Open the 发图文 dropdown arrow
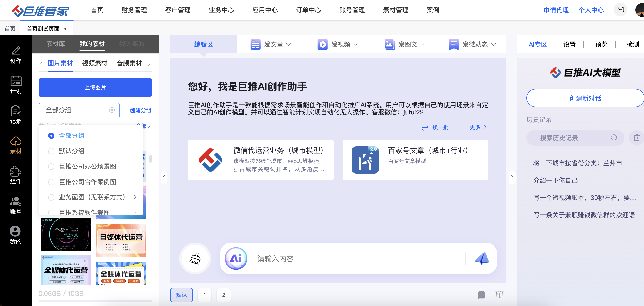The height and width of the screenshot is (306, 644). (x=423, y=44)
